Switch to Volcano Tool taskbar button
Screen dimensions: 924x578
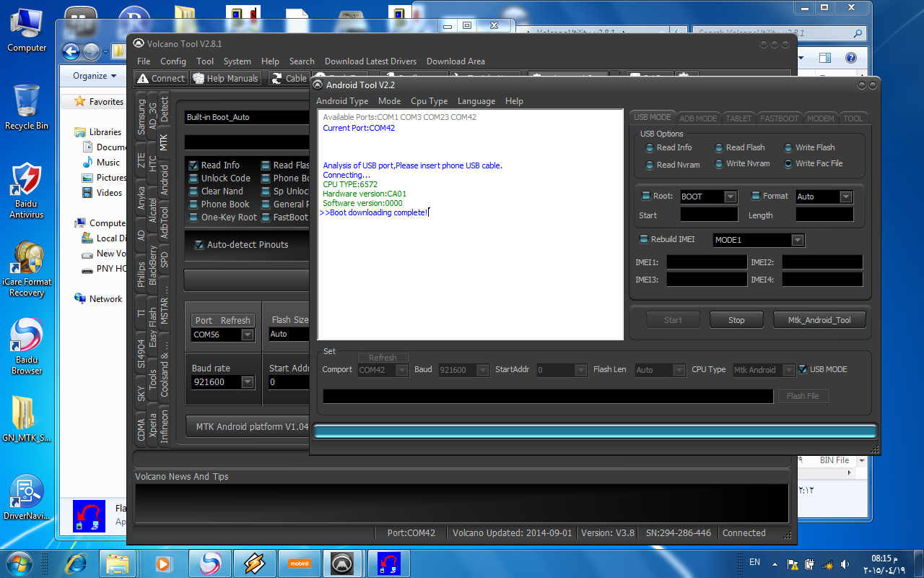tap(343, 563)
